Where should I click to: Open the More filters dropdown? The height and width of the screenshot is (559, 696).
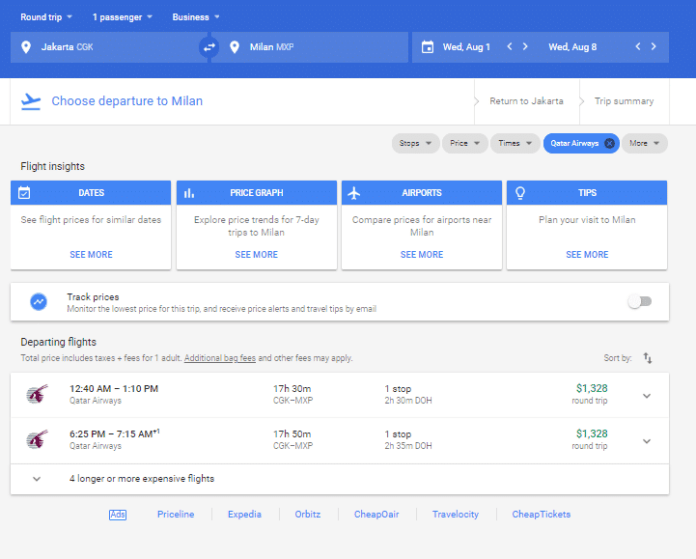click(645, 143)
